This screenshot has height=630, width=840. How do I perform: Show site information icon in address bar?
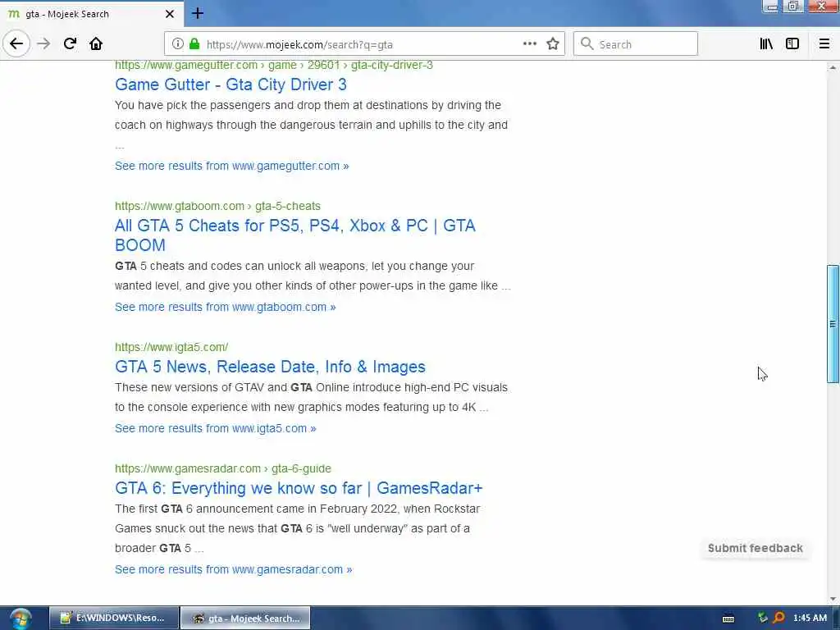(x=178, y=44)
